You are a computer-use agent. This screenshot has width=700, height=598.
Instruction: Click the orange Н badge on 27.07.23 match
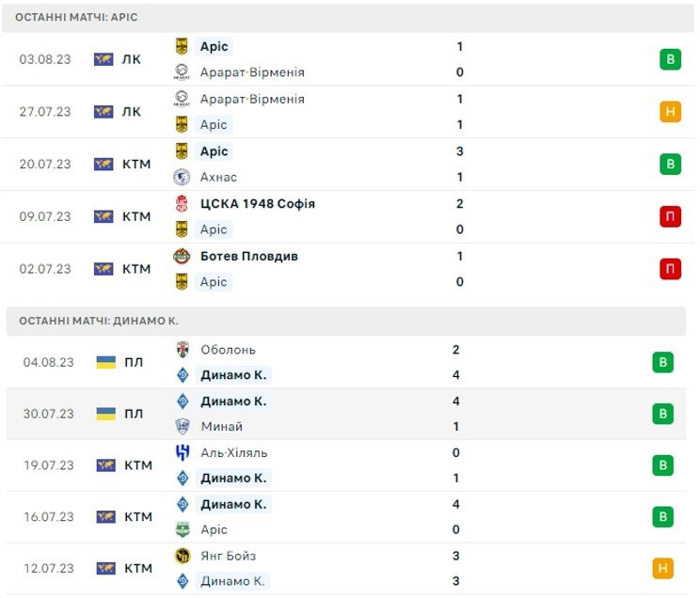point(670,112)
